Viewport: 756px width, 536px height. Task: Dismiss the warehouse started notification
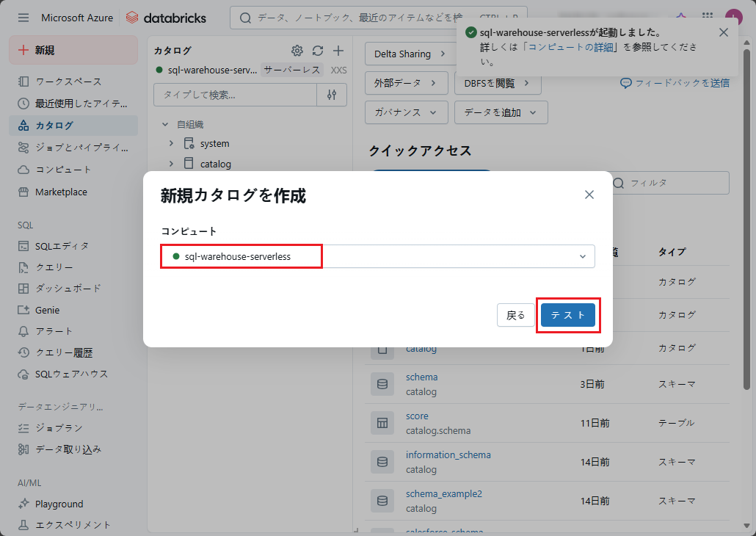[724, 32]
